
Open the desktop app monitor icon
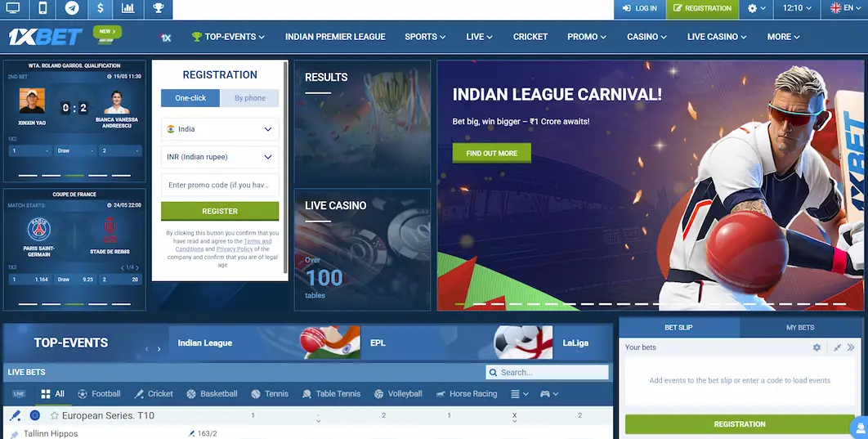(x=13, y=8)
